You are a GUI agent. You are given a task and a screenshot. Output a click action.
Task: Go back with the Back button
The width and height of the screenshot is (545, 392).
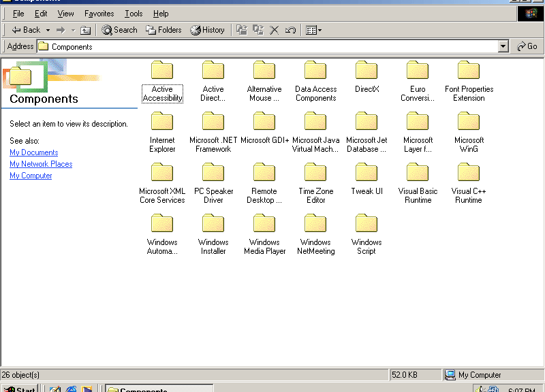coord(26,30)
